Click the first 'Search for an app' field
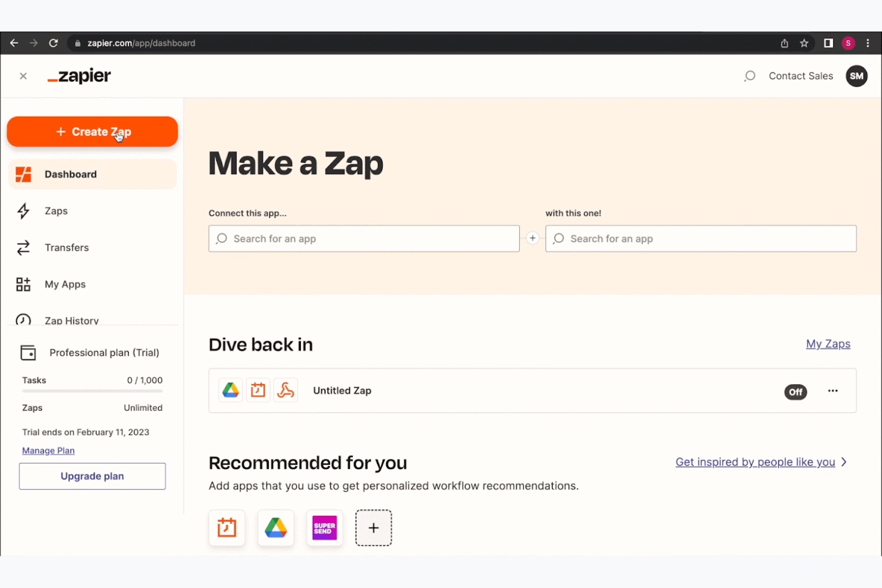The image size is (882, 588). tap(364, 239)
